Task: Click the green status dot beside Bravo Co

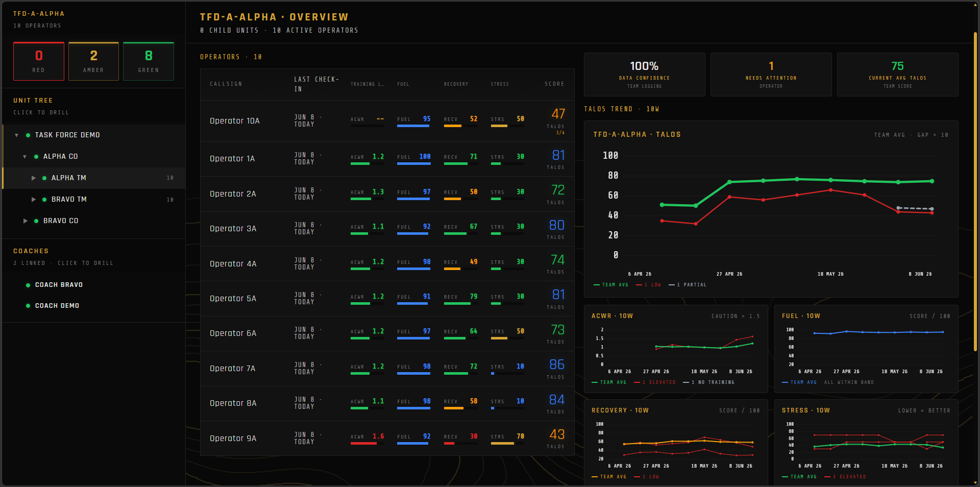Action: click(x=36, y=221)
